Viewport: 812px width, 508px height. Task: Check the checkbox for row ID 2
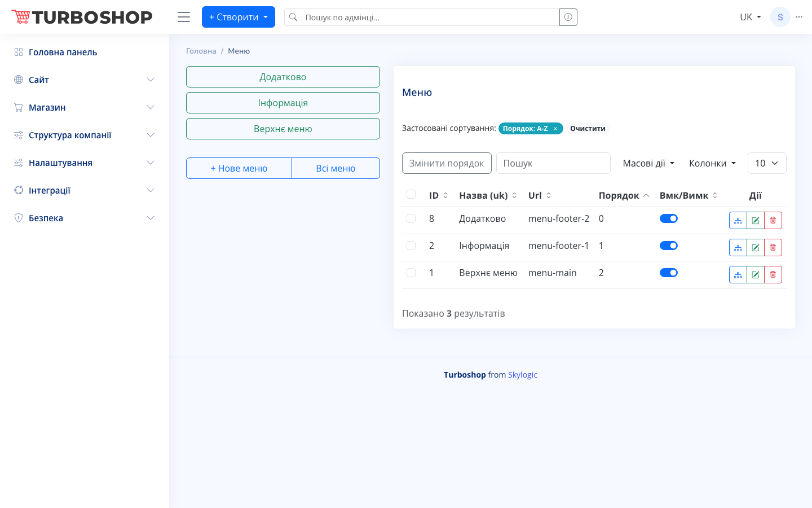pos(411,246)
